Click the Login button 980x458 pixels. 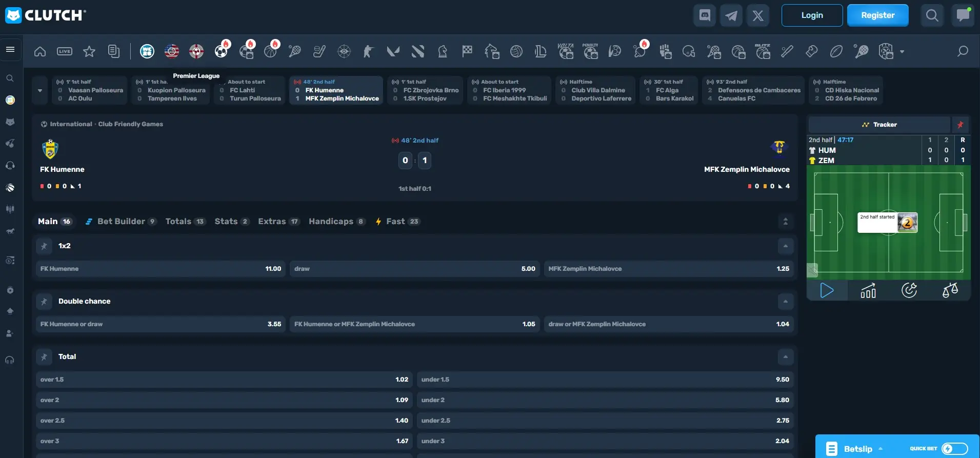click(812, 15)
